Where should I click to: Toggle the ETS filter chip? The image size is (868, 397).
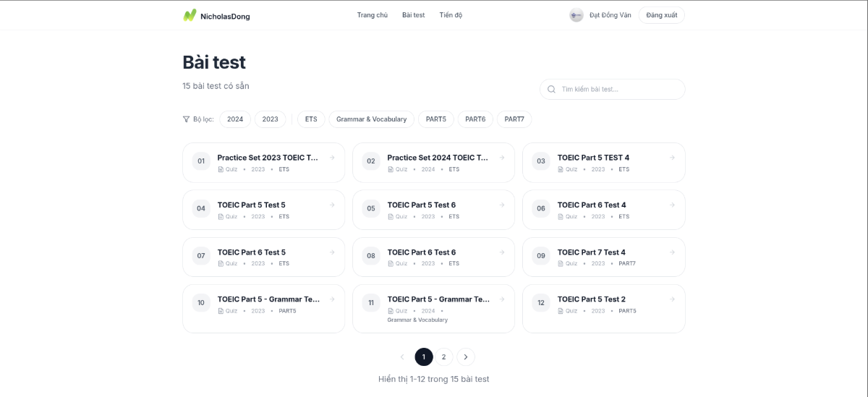311,119
